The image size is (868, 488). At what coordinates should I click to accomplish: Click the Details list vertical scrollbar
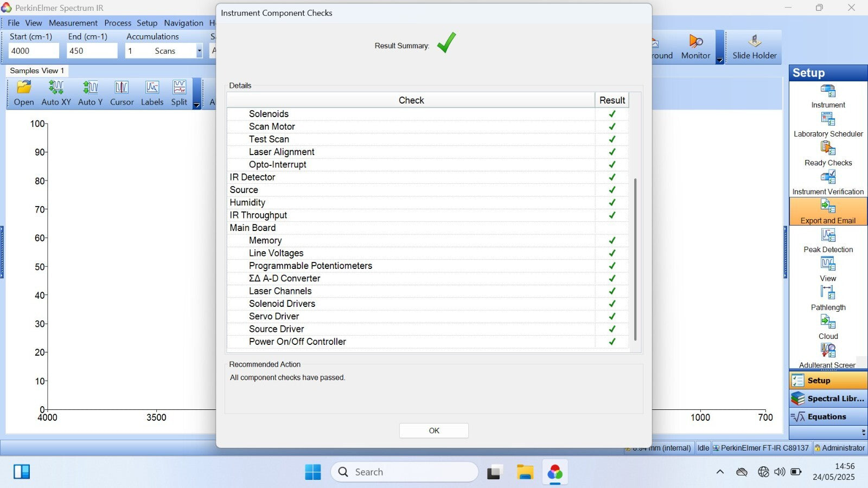click(x=635, y=259)
